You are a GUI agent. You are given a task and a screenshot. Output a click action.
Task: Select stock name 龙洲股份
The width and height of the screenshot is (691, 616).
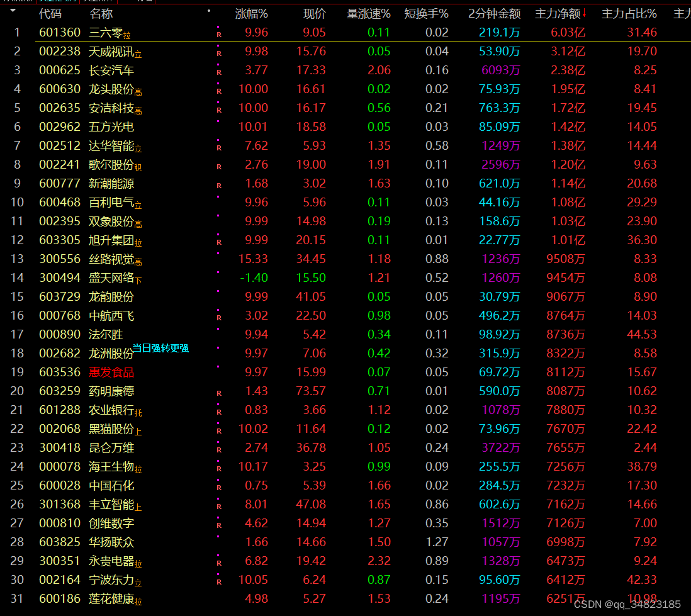(111, 354)
